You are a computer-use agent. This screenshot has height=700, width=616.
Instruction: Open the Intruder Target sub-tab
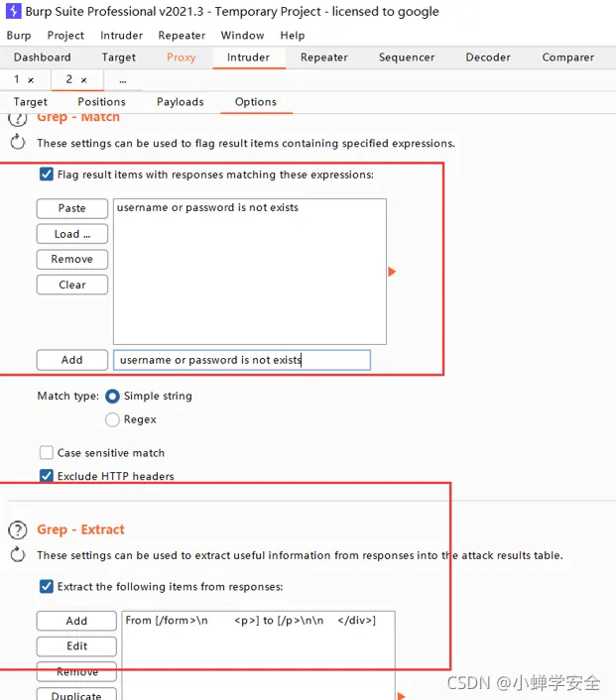[x=31, y=102]
